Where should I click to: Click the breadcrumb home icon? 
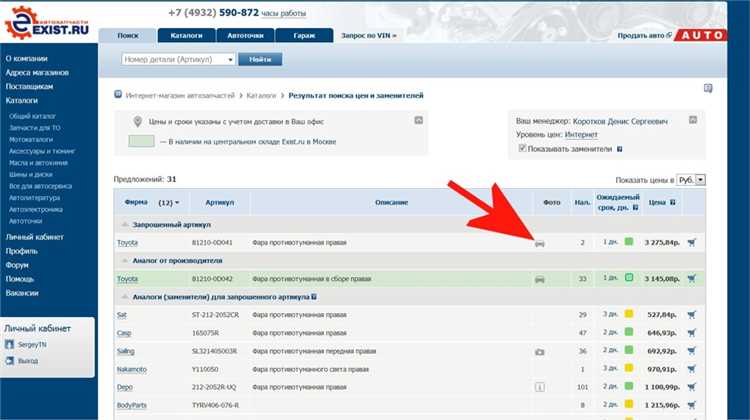tap(118, 94)
